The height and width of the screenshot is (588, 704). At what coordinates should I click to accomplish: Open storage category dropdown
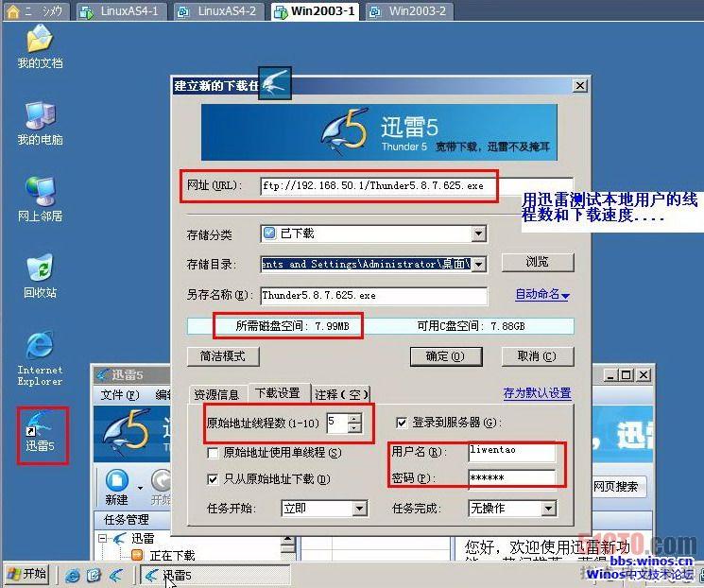point(478,233)
